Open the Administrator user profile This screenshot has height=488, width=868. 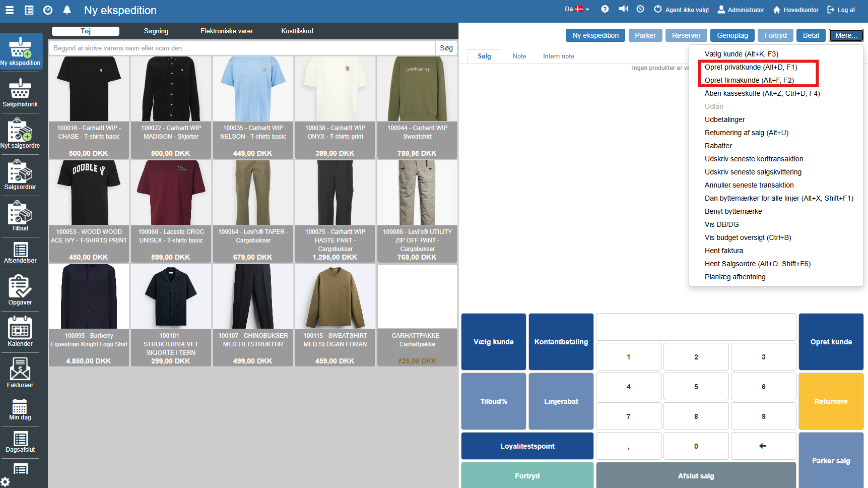pyautogui.click(x=741, y=10)
